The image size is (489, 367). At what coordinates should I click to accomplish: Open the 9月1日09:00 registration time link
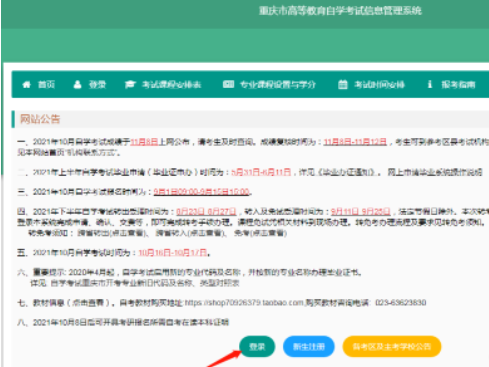pyautogui.click(x=201, y=192)
